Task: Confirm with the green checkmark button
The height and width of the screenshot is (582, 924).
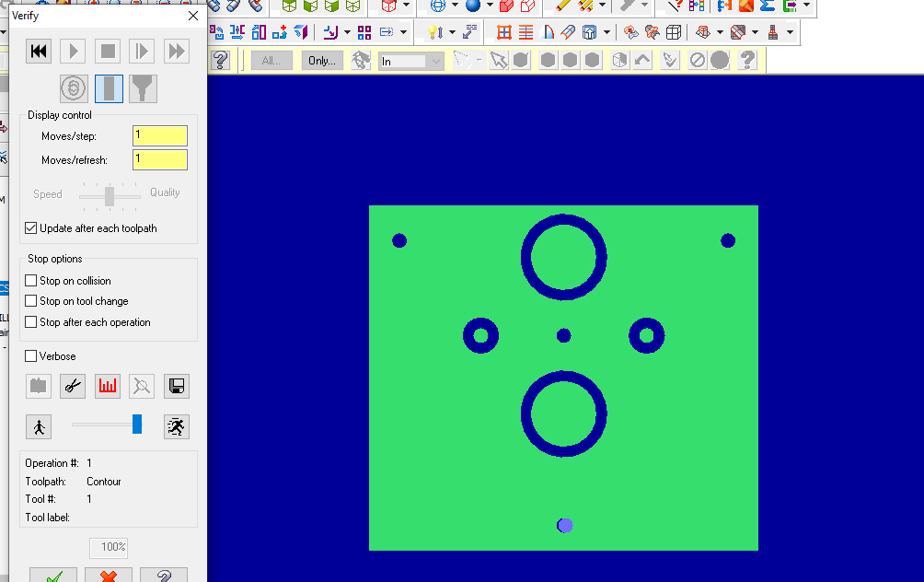Action: [52, 576]
